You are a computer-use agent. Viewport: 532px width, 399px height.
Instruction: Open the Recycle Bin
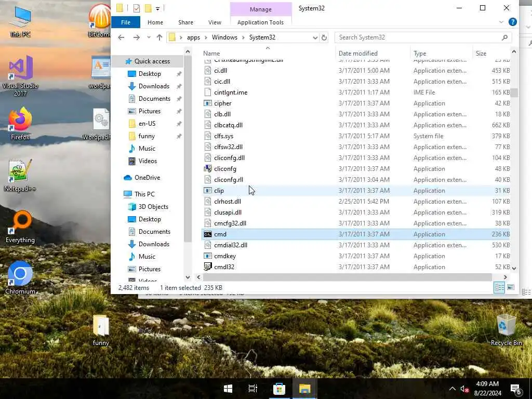click(506, 330)
